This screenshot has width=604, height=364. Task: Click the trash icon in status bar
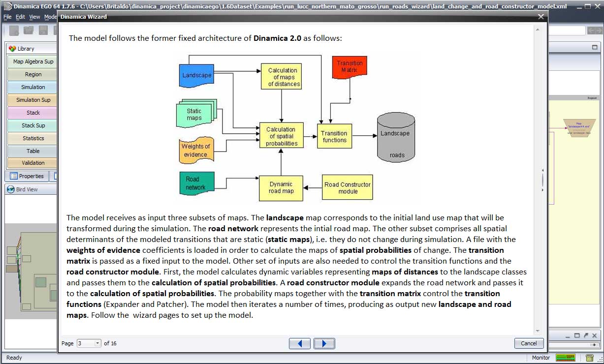[x=590, y=358]
